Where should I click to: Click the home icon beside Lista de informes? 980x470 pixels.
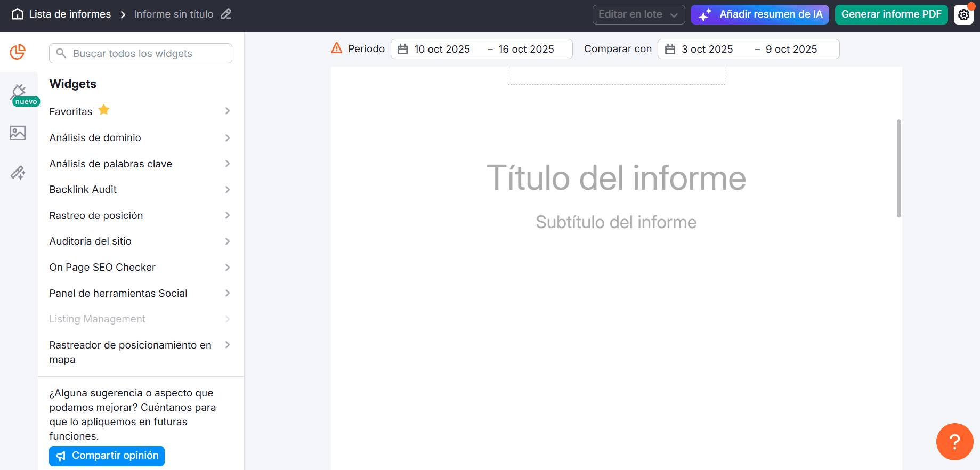click(x=18, y=14)
